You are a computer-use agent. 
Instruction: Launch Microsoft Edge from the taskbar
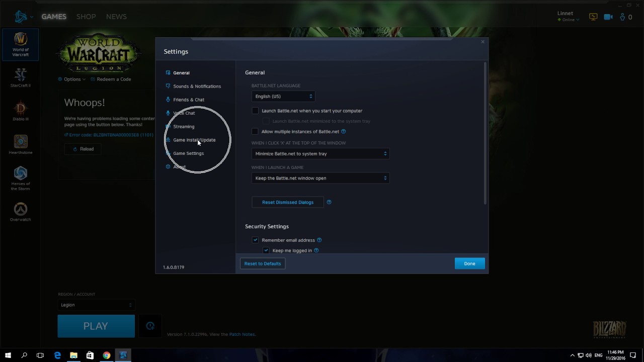(x=57, y=355)
